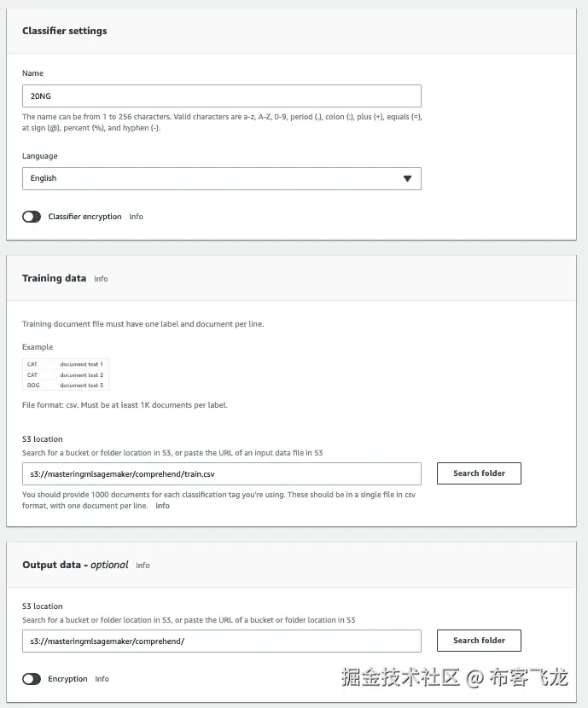Click the output S3 location input field
Viewport: 588px width, 708px height.
tap(221, 641)
